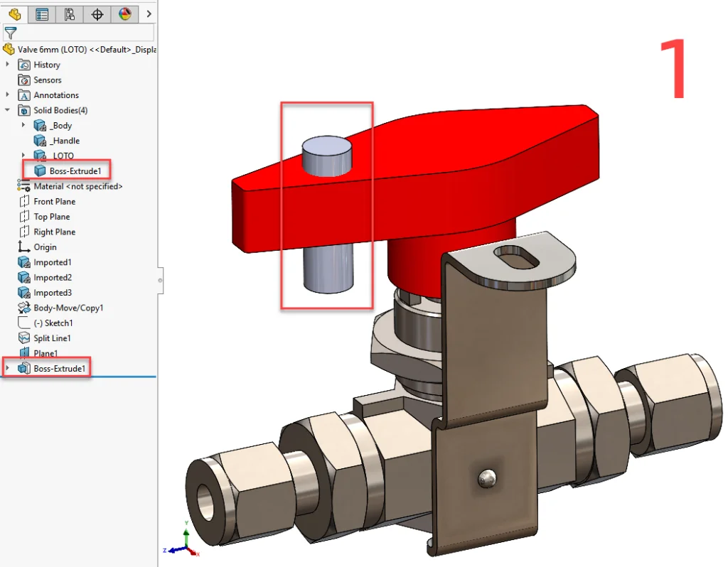Expand the Boss-Extrude1 feature at tree bottom
728x567 pixels.
coord(8,368)
